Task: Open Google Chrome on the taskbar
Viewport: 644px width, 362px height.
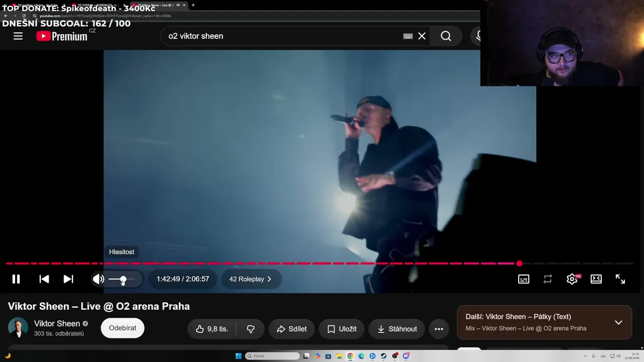Action: [350, 356]
